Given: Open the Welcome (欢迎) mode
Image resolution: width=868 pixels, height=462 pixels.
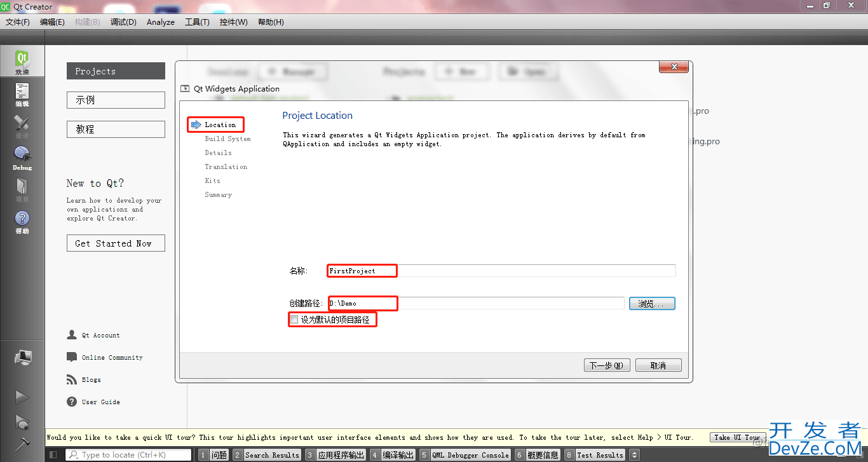Looking at the screenshot, I should [22, 62].
